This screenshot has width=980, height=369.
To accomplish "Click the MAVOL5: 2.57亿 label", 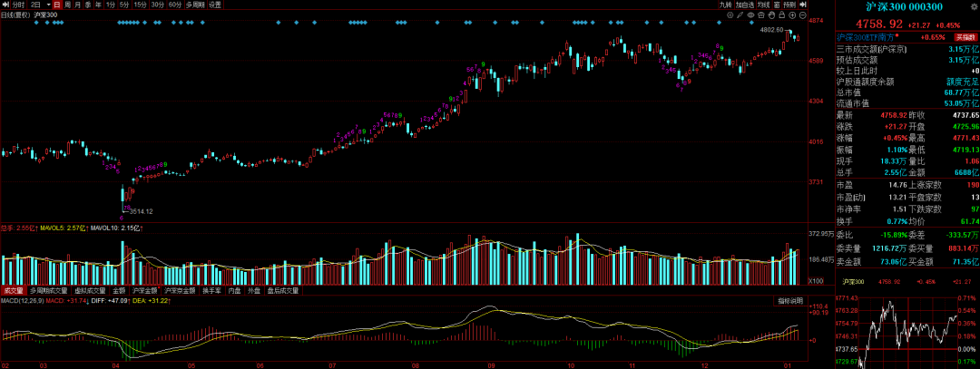I will 64,229.
